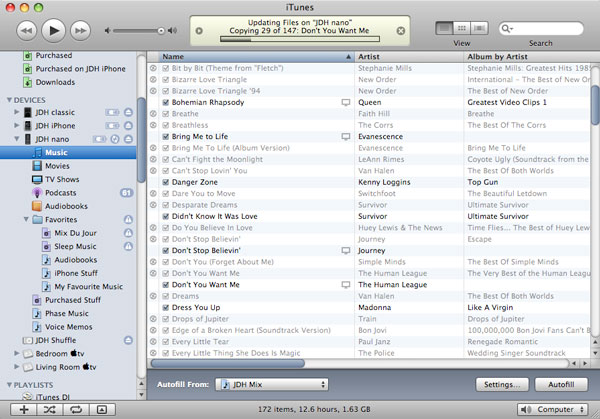Skip back to previous track
The width and height of the screenshot is (600, 419).
pyautogui.click(x=26, y=31)
